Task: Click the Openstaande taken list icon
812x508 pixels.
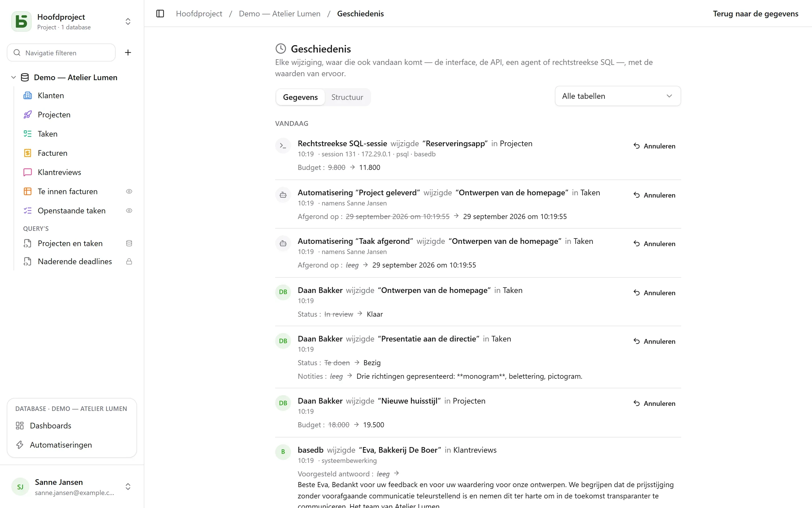Action: tap(28, 210)
